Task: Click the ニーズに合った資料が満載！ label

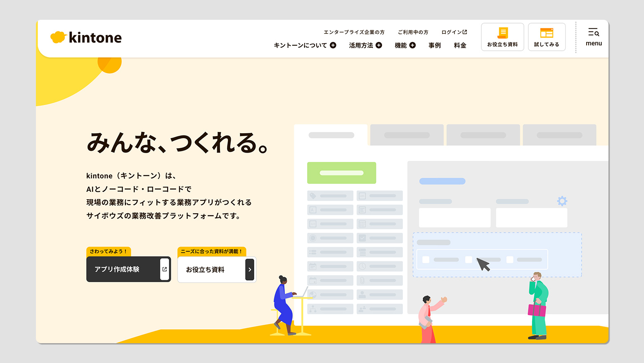Action: [x=212, y=252]
